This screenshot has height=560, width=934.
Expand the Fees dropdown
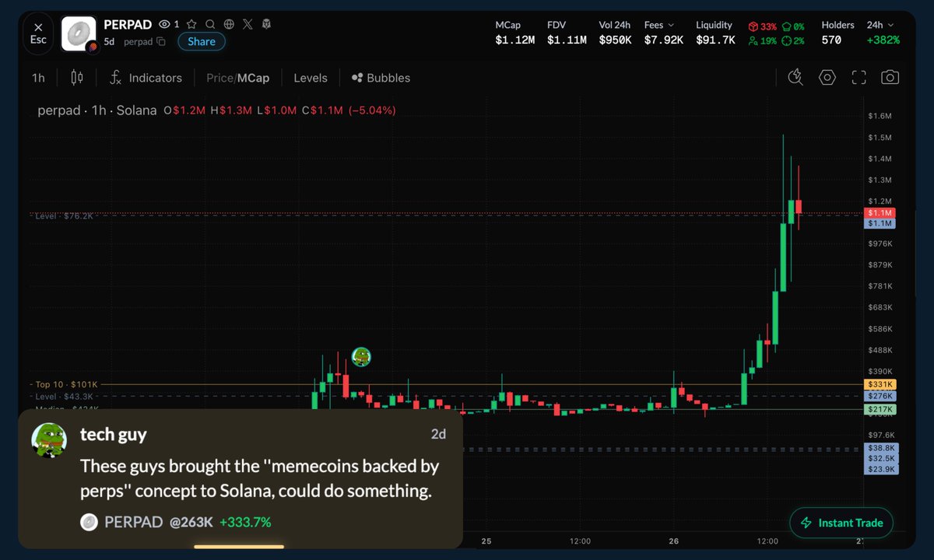click(659, 25)
